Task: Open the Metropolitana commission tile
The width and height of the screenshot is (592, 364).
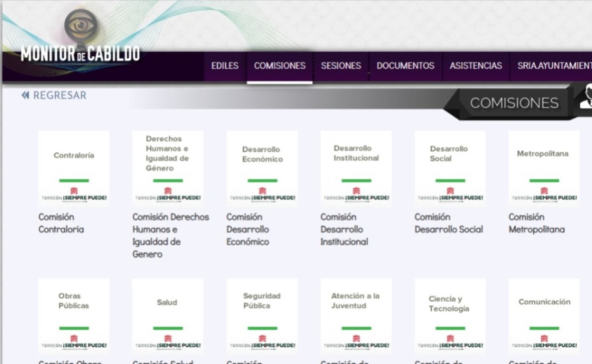Action: point(543,167)
